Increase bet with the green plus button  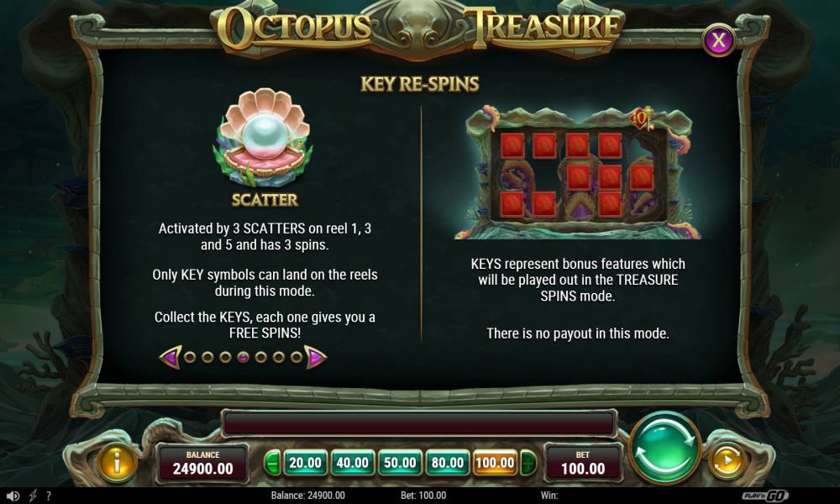coord(528,463)
